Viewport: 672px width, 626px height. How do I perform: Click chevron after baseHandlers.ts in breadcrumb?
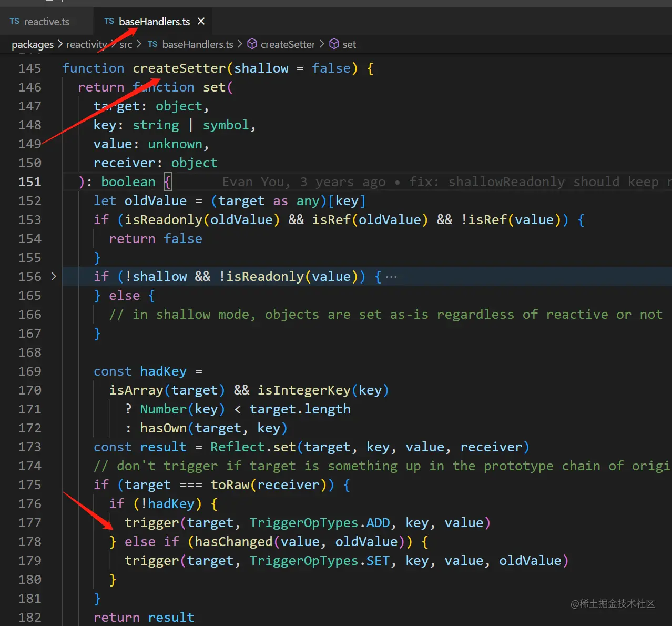point(240,44)
